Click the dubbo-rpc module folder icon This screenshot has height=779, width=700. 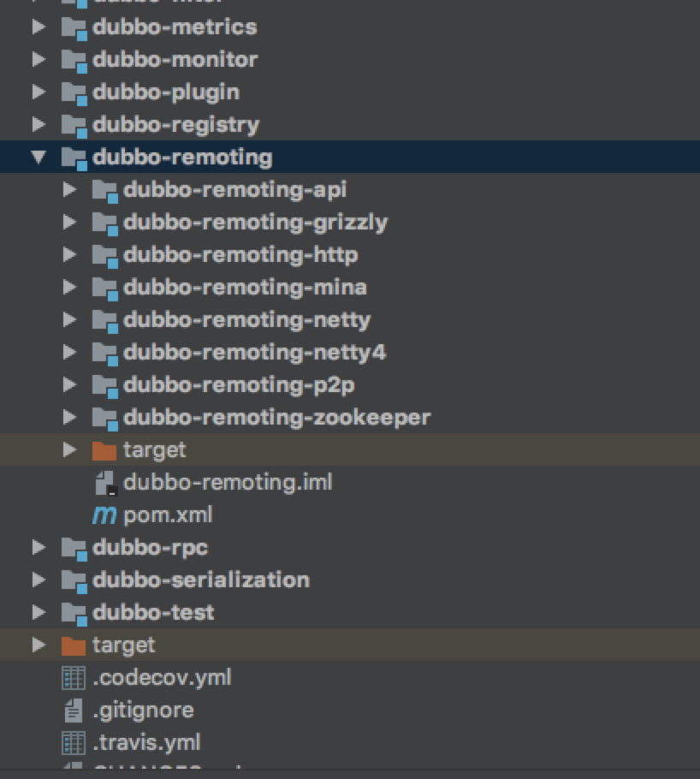tap(74, 548)
